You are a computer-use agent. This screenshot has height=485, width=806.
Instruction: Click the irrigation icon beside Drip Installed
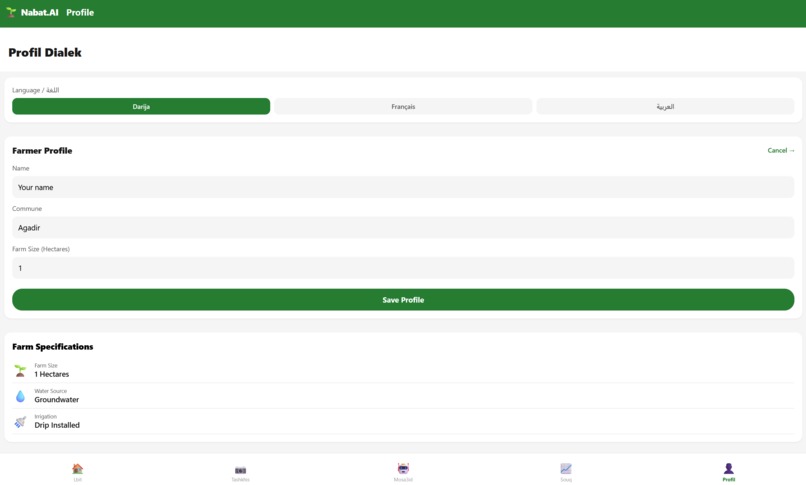pos(20,422)
